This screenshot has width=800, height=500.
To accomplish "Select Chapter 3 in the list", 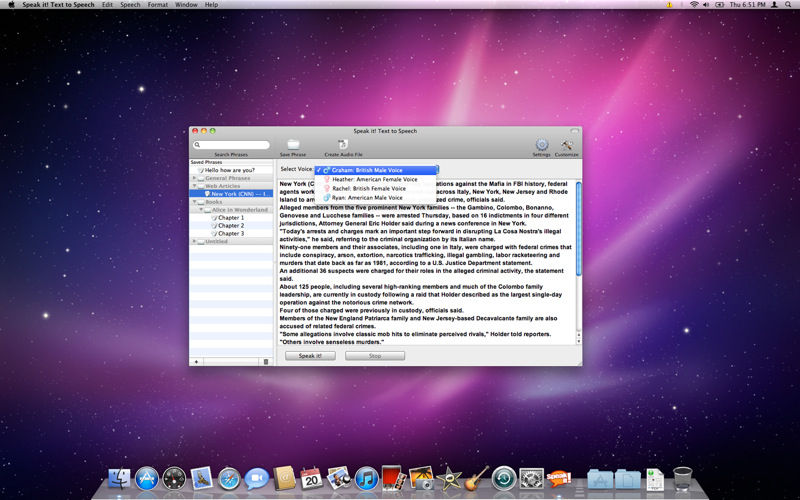I will [x=231, y=234].
